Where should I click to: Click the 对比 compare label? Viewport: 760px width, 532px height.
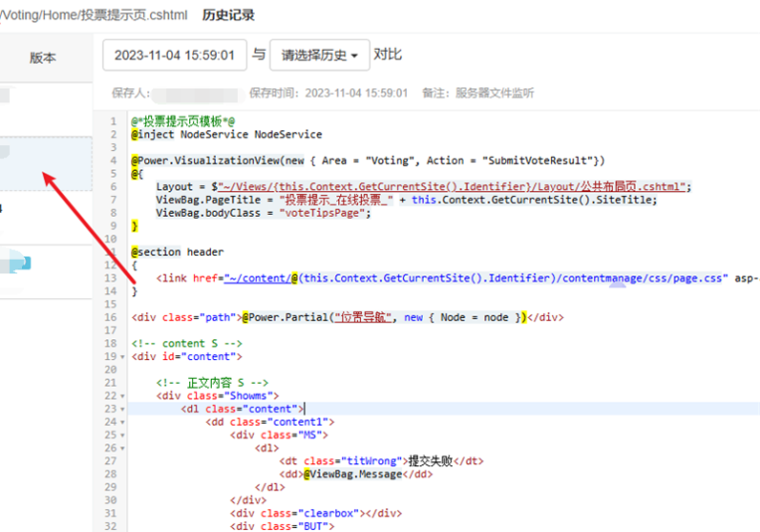pos(388,55)
